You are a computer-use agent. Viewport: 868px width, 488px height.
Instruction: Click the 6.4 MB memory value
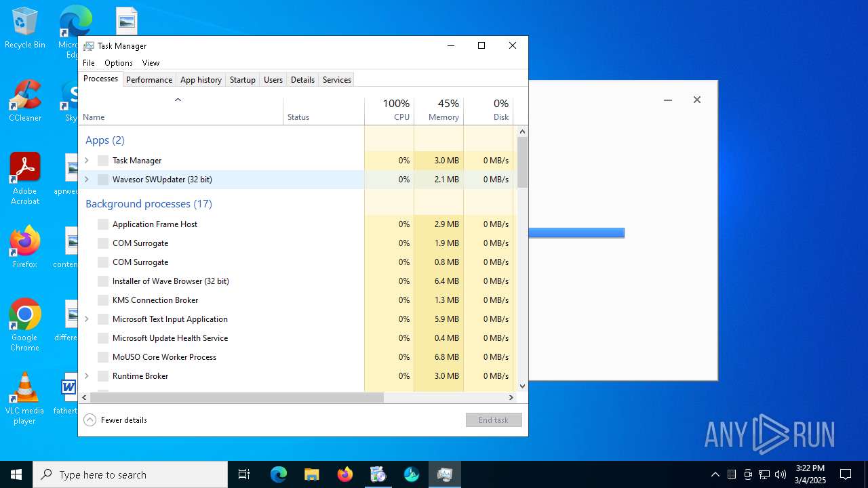pyautogui.click(x=446, y=281)
